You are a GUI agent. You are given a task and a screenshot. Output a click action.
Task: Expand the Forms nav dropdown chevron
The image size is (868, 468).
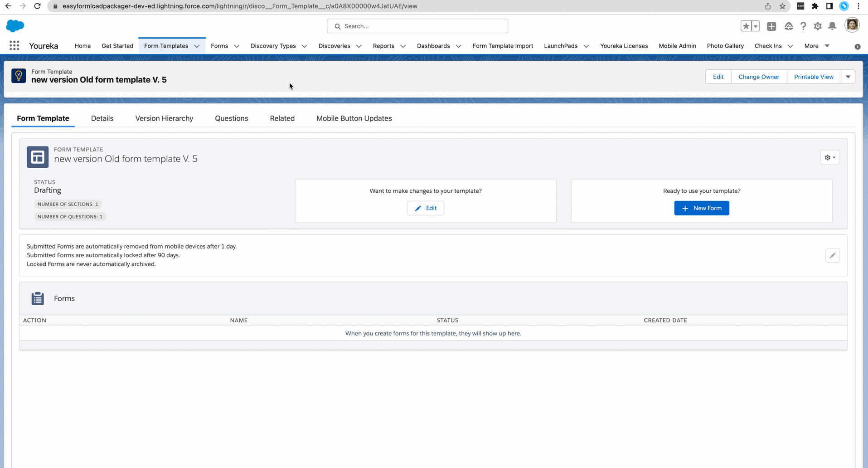click(237, 46)
